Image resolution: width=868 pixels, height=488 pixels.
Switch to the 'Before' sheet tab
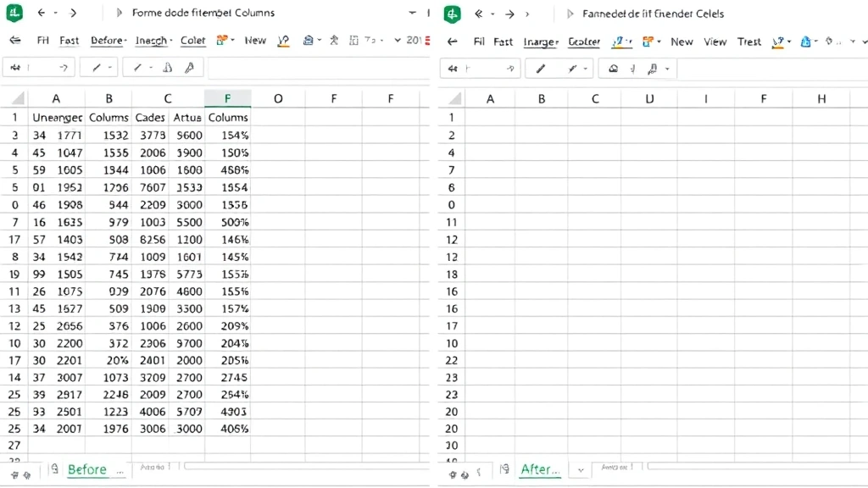pyautogui.click(x=86, y=469)
